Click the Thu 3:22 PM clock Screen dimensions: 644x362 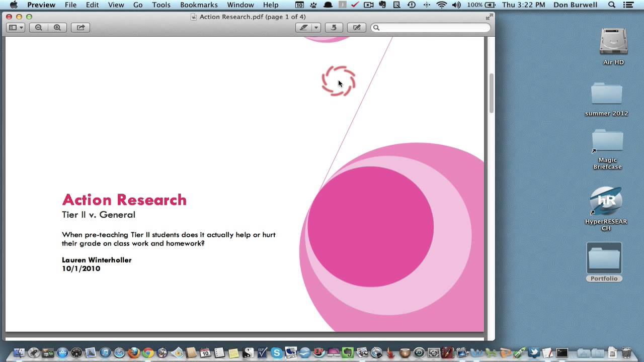[523, 5]
